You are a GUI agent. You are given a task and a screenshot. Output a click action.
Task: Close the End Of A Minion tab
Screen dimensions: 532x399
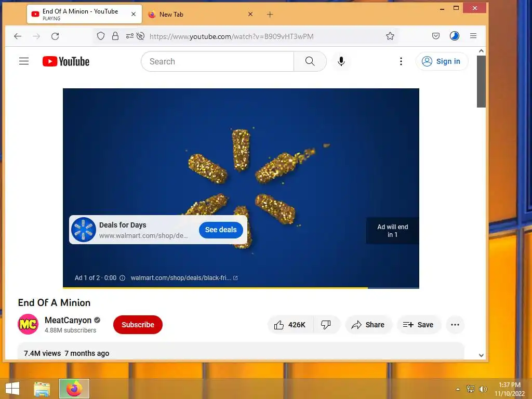pos(134,14)
